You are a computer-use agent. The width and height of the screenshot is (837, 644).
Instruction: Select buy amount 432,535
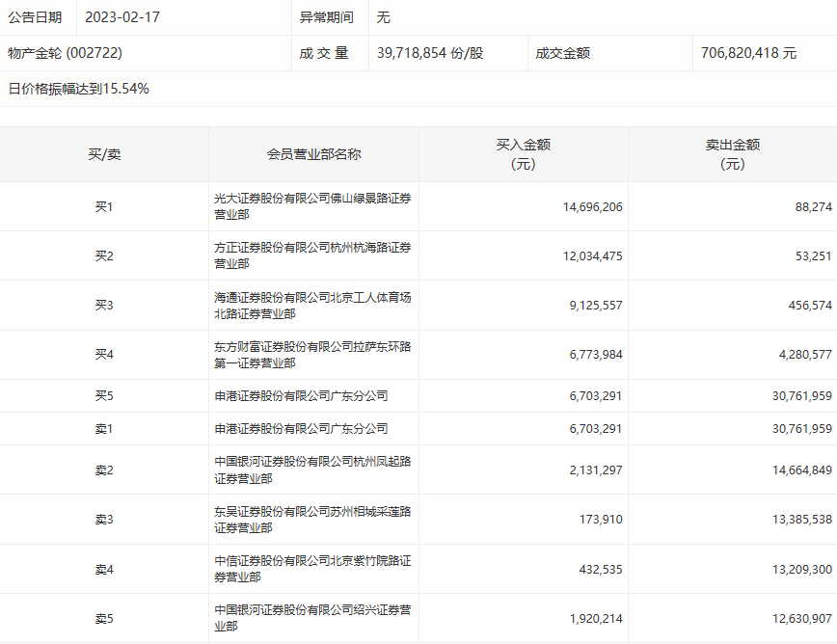[601, 570]
